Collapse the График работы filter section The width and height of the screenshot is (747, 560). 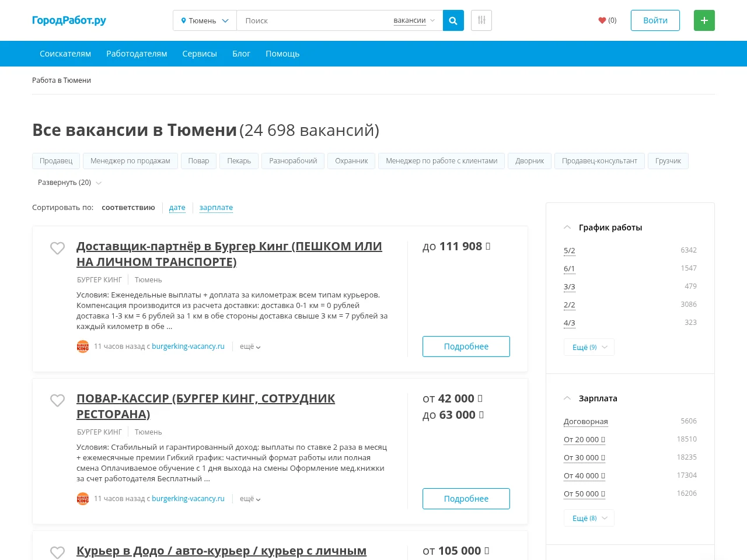coord(603,228)
